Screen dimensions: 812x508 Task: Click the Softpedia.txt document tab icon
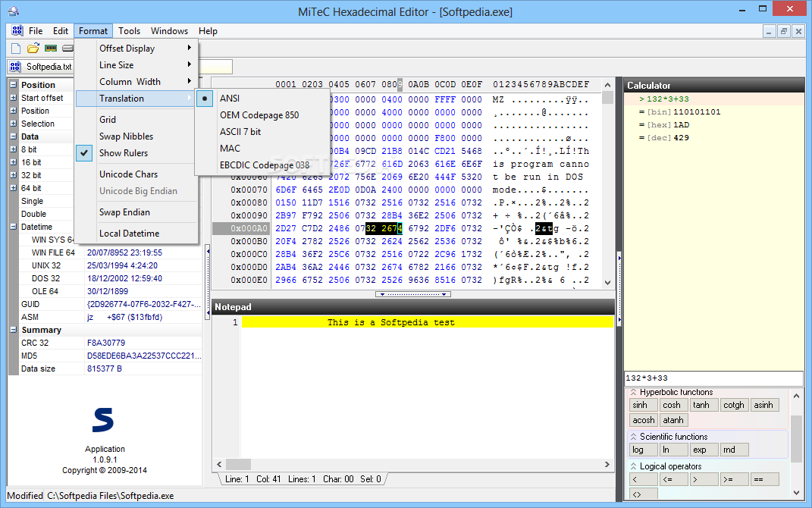click(x=15, y=67)
